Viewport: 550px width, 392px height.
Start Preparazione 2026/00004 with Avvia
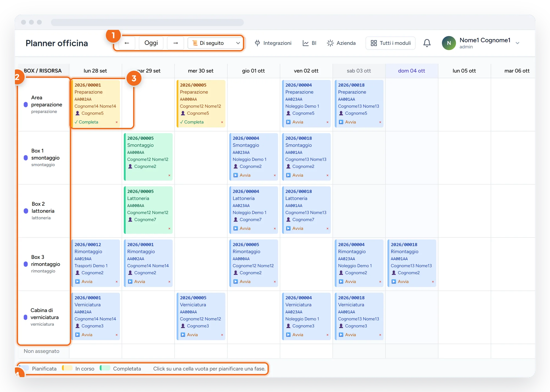(295, 122)
